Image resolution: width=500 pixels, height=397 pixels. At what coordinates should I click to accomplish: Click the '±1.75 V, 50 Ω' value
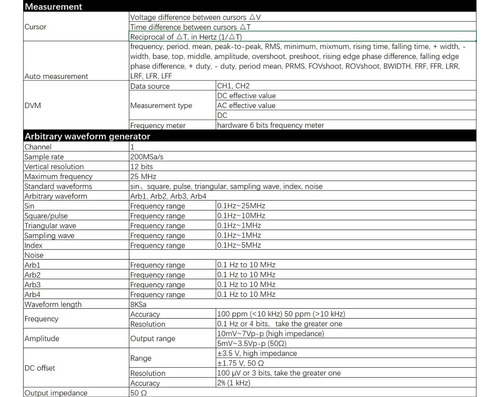tap(346, 363)
